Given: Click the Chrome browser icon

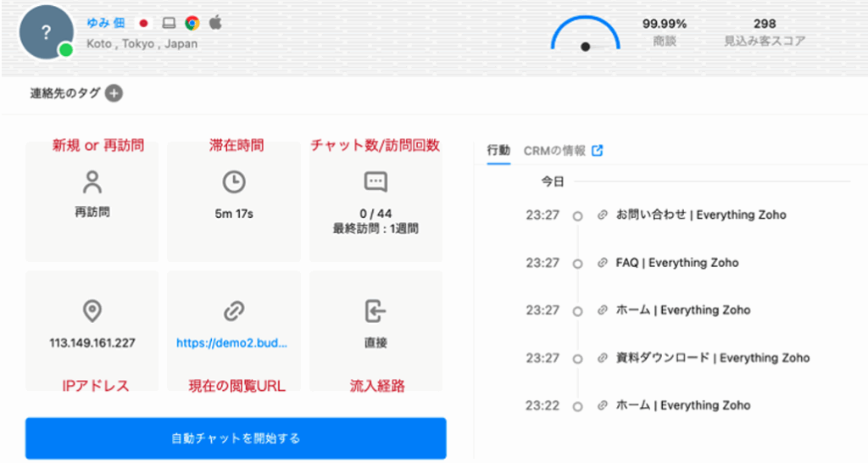Looking at the screenshot, I should click(192, 24).
